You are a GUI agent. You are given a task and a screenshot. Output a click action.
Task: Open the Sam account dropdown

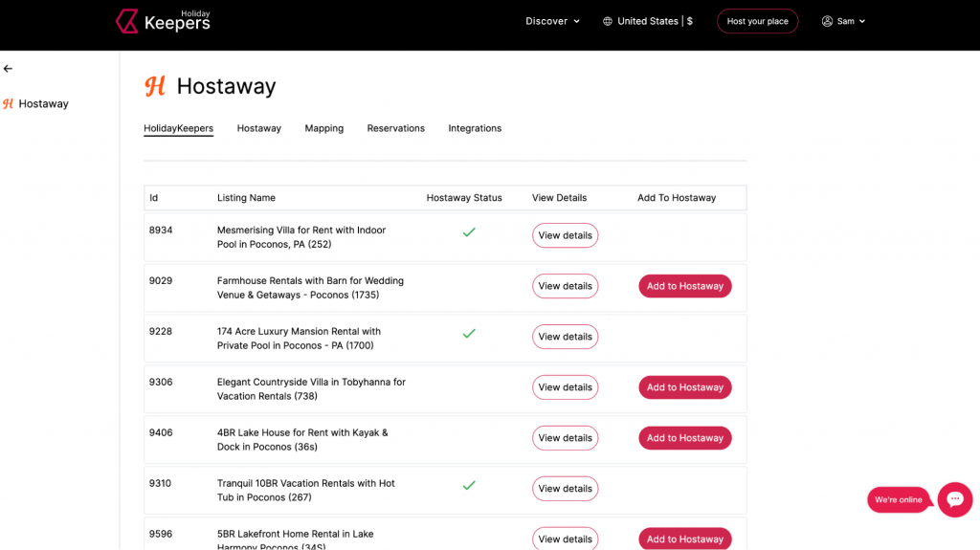(x=843, y=21)
